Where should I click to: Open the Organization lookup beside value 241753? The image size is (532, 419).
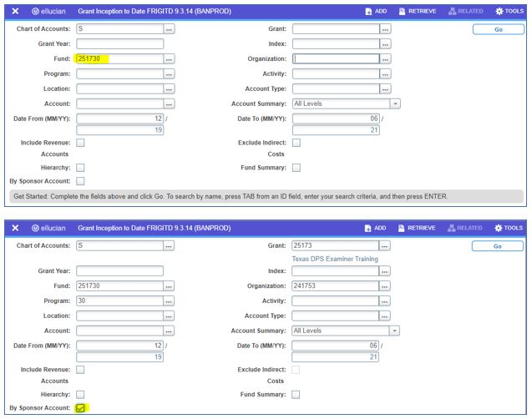coord(385,285)
